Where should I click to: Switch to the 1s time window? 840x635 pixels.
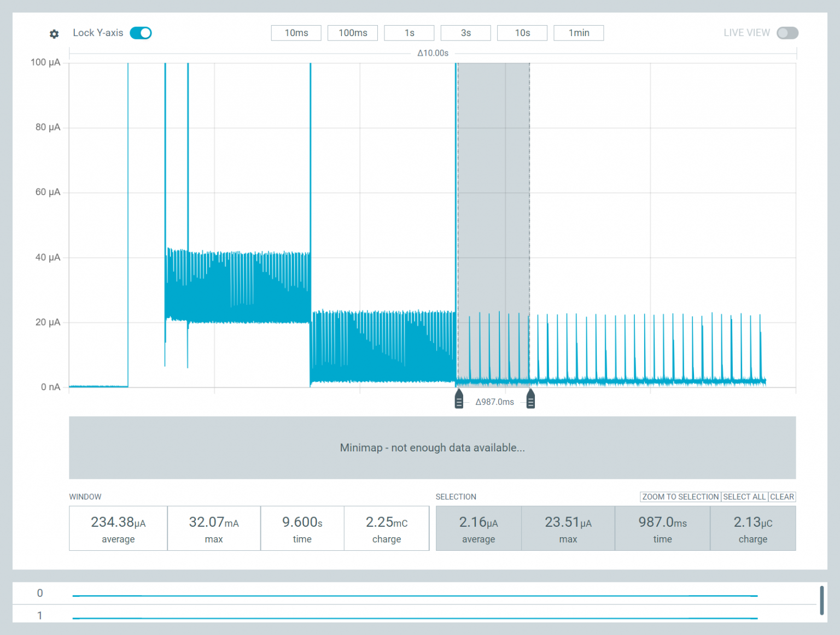click(x=409, y=33)
